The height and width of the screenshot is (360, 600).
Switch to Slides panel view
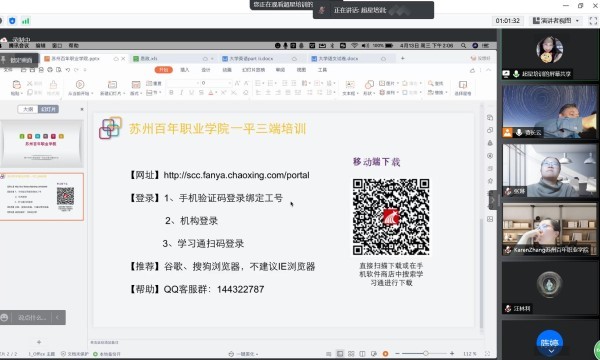click(x=48, y=109)
